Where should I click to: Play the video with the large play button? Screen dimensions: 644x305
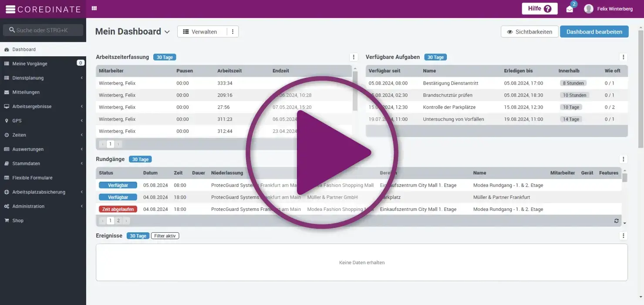[322, 152]
